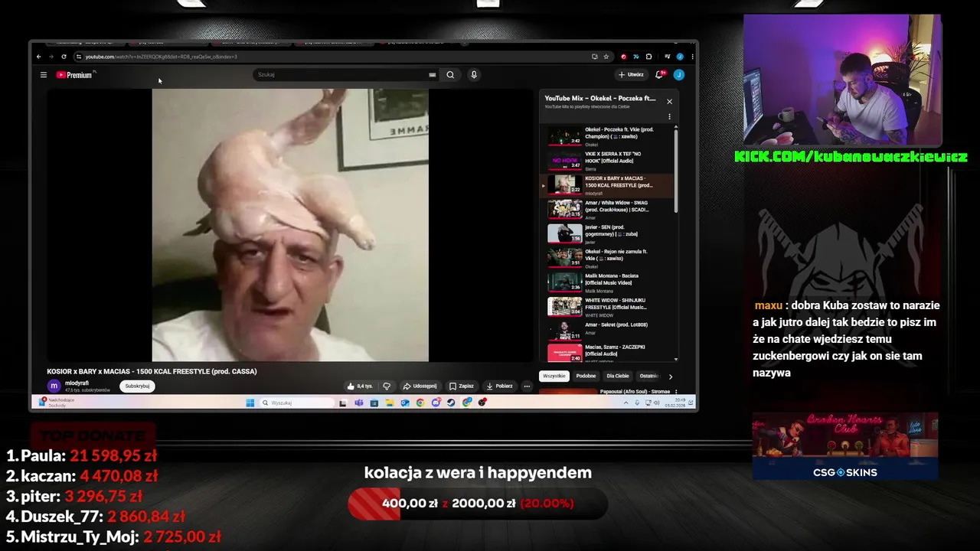Screen dimensions: 980x551
Task: Open the account avatar menu on YouTube
Action: [678, 74]
